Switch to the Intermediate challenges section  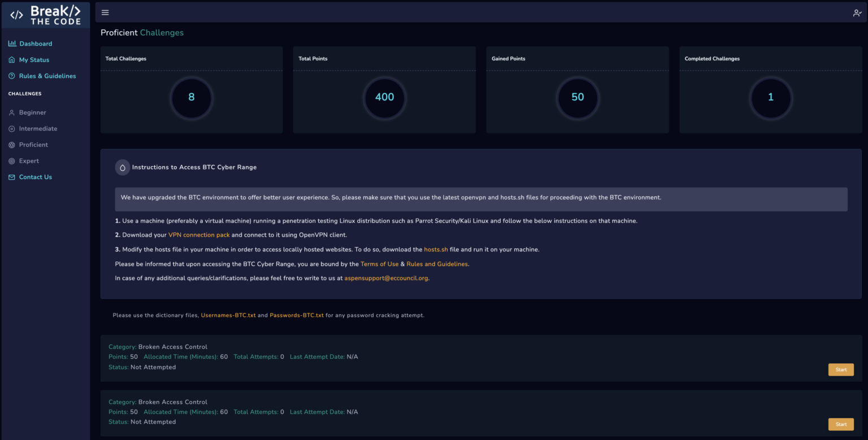coord(11,128)
